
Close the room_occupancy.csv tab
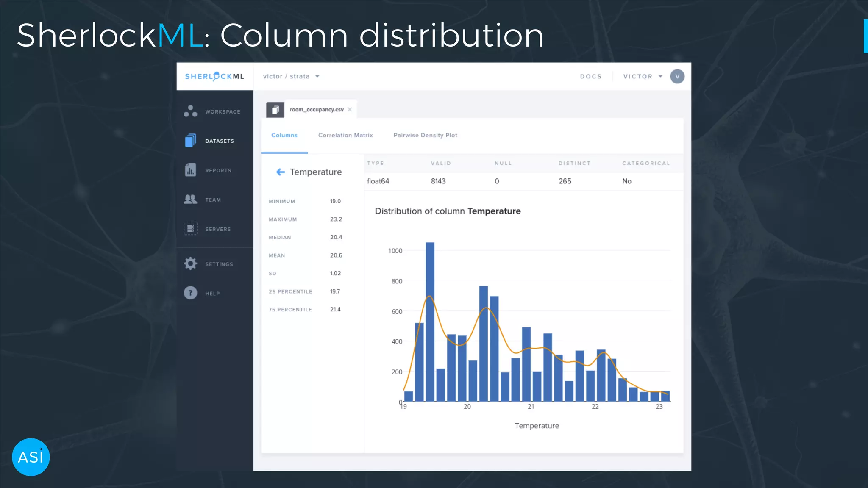tap(350, 109)
